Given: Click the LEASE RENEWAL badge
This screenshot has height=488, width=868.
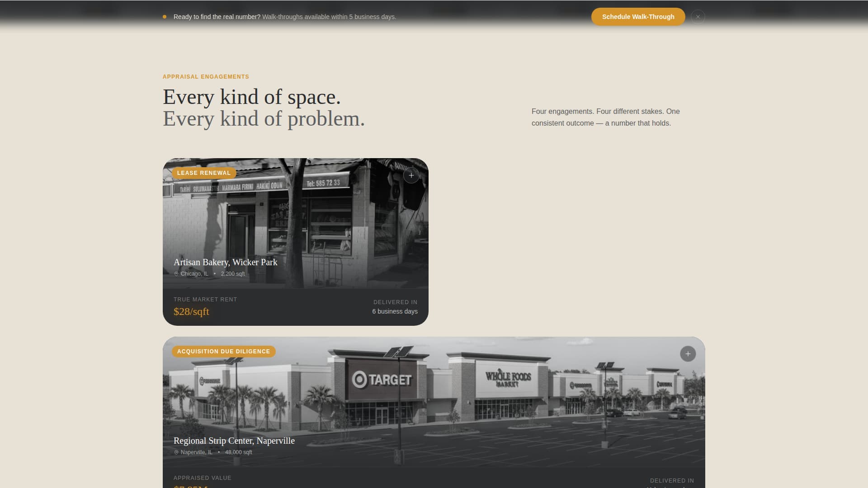Looking at the screenshot, I should click(203, 173).
